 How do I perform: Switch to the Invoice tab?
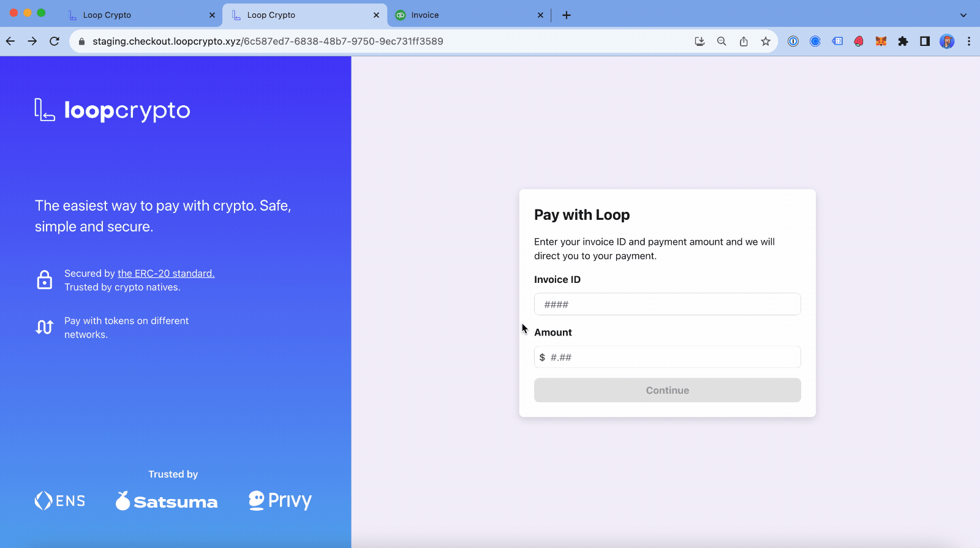[469, 15]
